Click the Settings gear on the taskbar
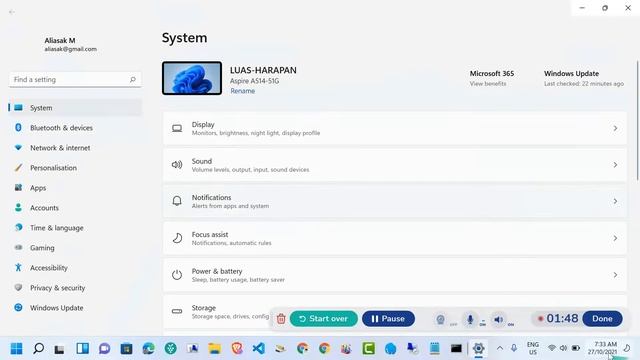 point(478,349)
